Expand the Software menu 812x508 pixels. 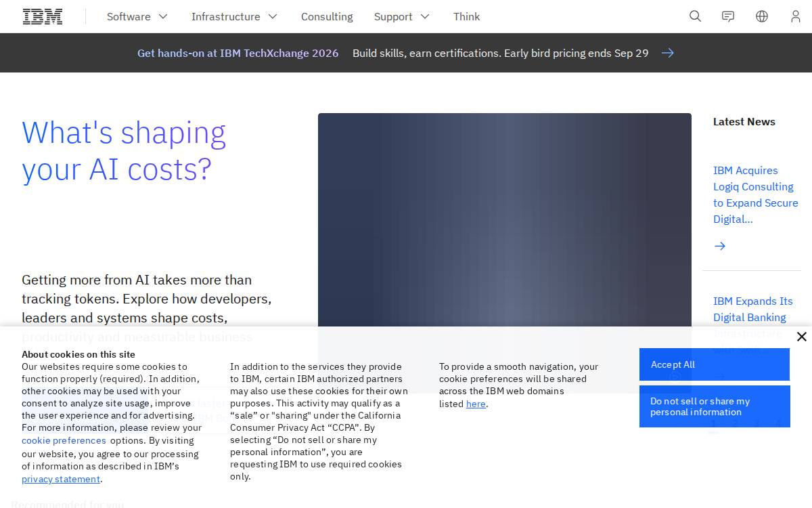point(137,16)
